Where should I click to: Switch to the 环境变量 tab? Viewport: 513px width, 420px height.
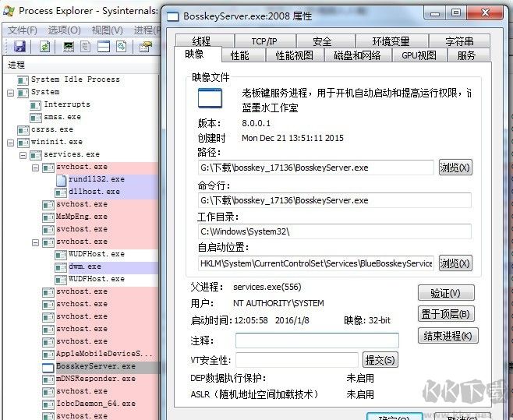pos(391,41)
